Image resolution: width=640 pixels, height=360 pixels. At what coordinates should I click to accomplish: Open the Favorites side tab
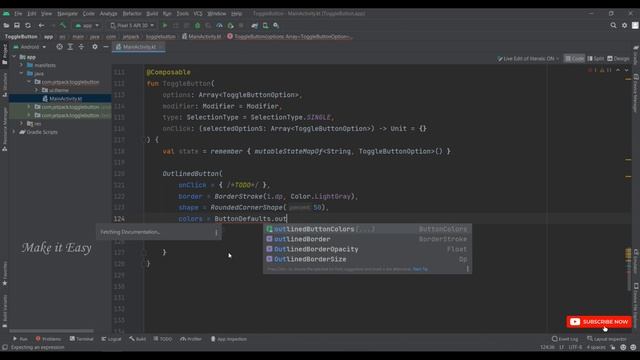click(x=4, y=273)
